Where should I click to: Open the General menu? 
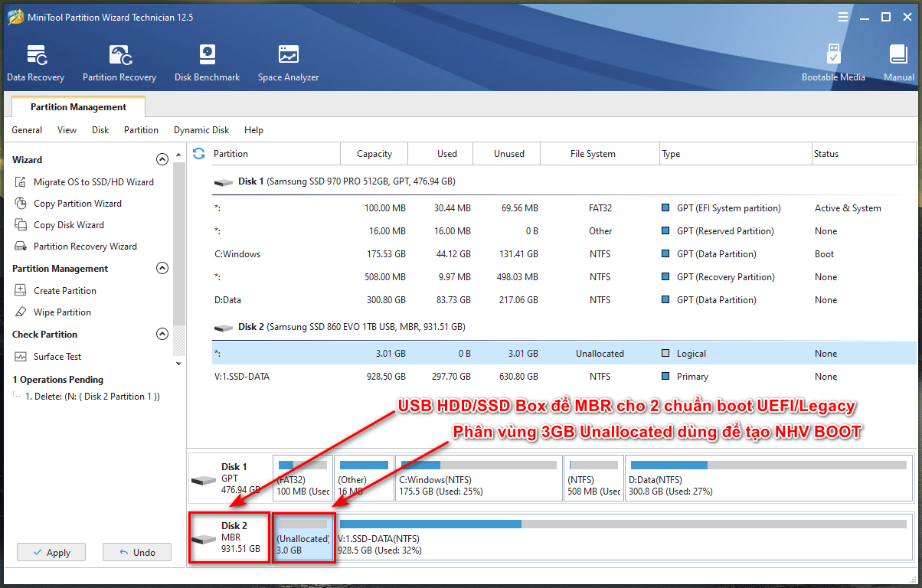[x=27, y=130]
